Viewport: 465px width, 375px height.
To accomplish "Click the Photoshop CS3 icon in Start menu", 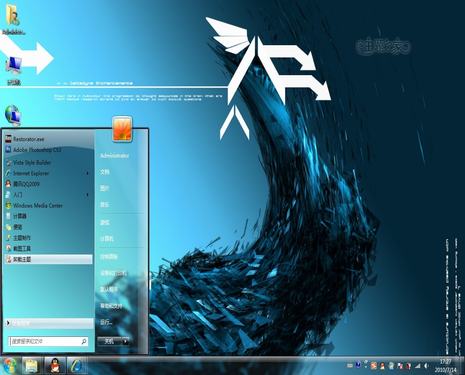I will coord(8,150).
